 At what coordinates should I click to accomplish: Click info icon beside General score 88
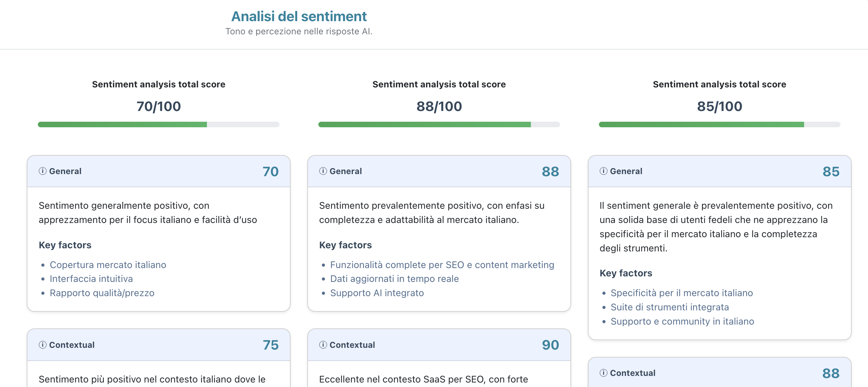coord(323,171)
